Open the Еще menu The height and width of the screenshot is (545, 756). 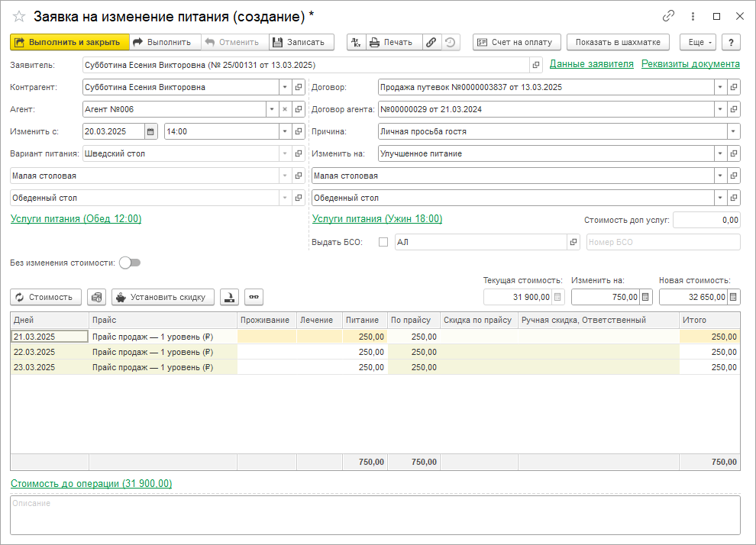[696, 43]
